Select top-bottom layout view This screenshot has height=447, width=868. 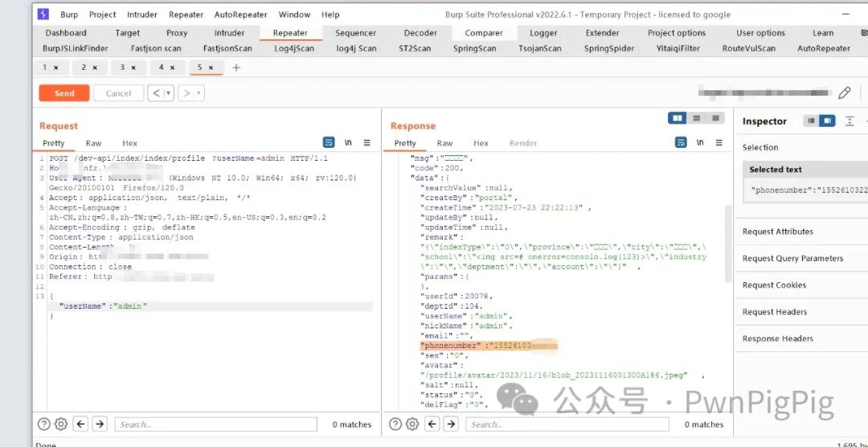[x=696, y=118]
